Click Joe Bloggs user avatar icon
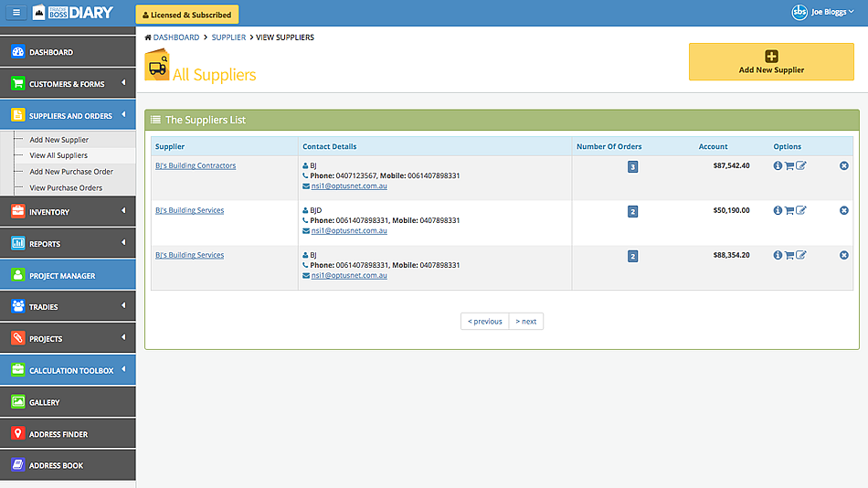The height and width of the screenshot is (488, 868). tap(799, 13)
